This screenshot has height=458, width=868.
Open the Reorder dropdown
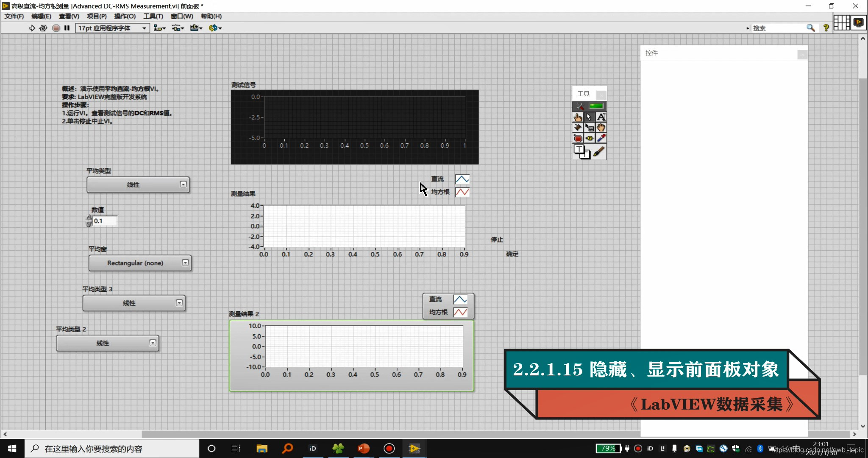pos(215,28)
